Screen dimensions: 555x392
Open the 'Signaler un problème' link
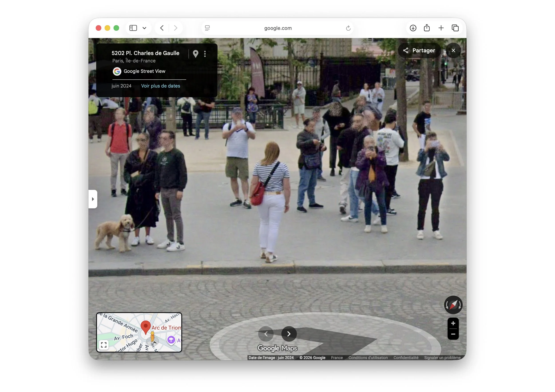[x=442, y=358]
